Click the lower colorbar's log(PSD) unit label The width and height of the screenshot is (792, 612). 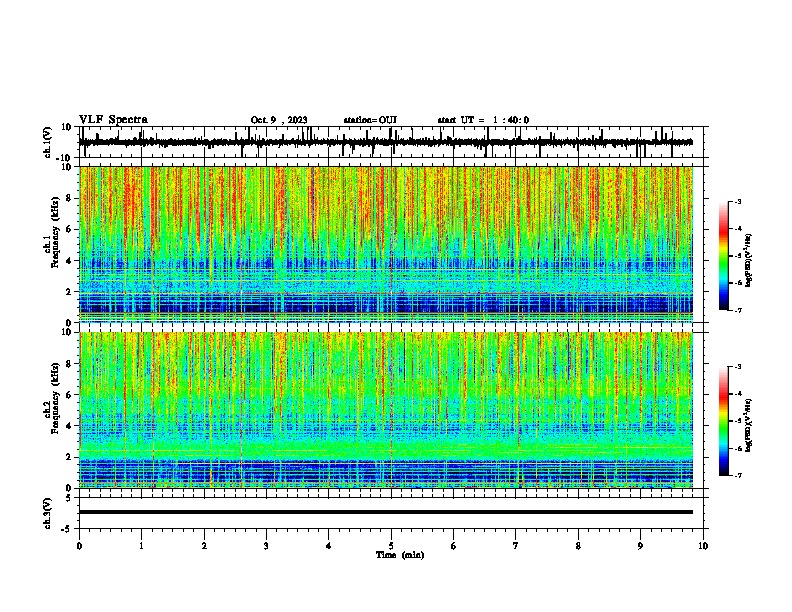[x=749, y=425]
